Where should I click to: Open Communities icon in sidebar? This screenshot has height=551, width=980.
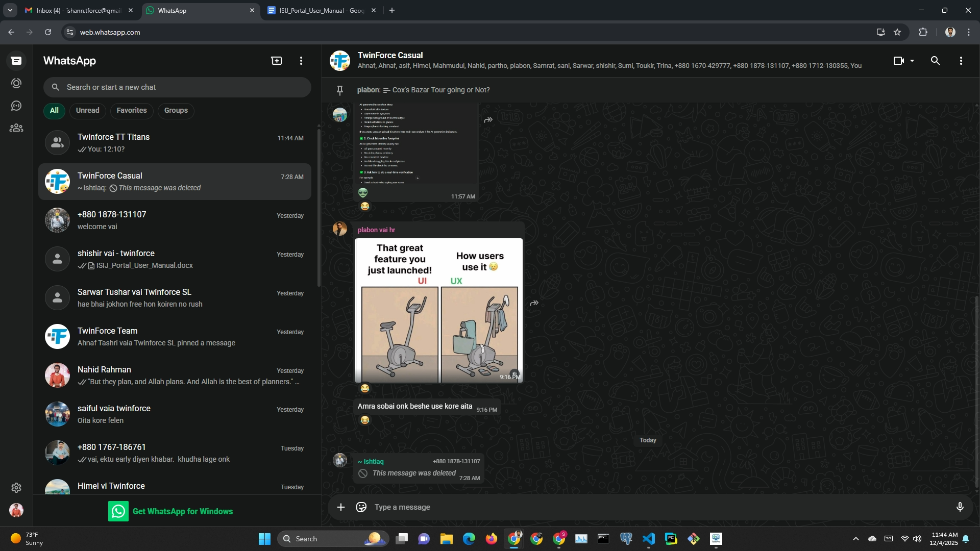click(16, 128)
